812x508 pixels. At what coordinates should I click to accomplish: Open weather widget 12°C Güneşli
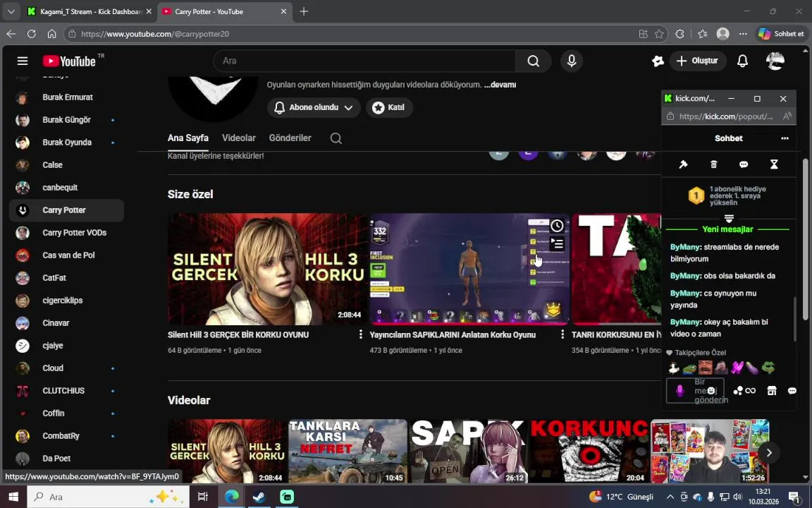pos(622,497)
